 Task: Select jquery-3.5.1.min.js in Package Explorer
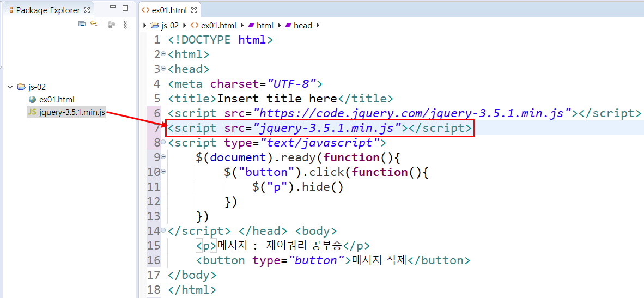coord(72,112)
